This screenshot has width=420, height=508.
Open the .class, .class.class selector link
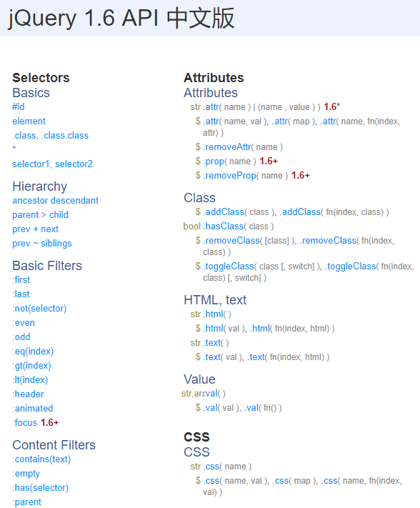[51, 136]
